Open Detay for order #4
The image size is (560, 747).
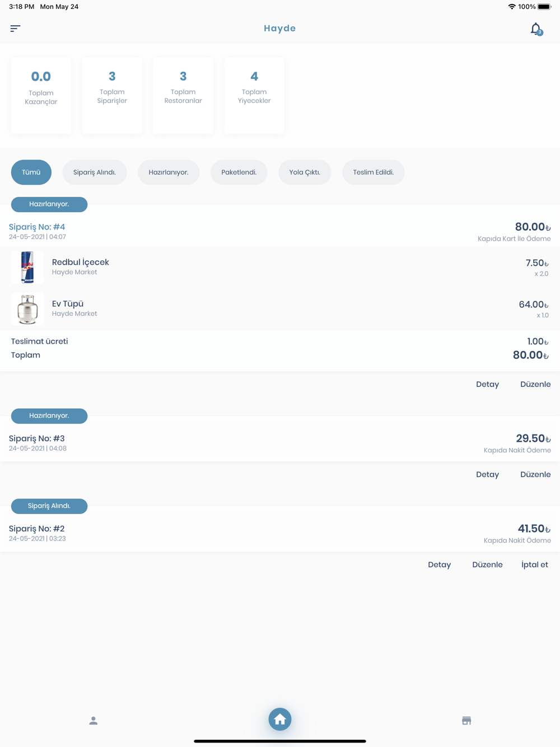[487, 385]
